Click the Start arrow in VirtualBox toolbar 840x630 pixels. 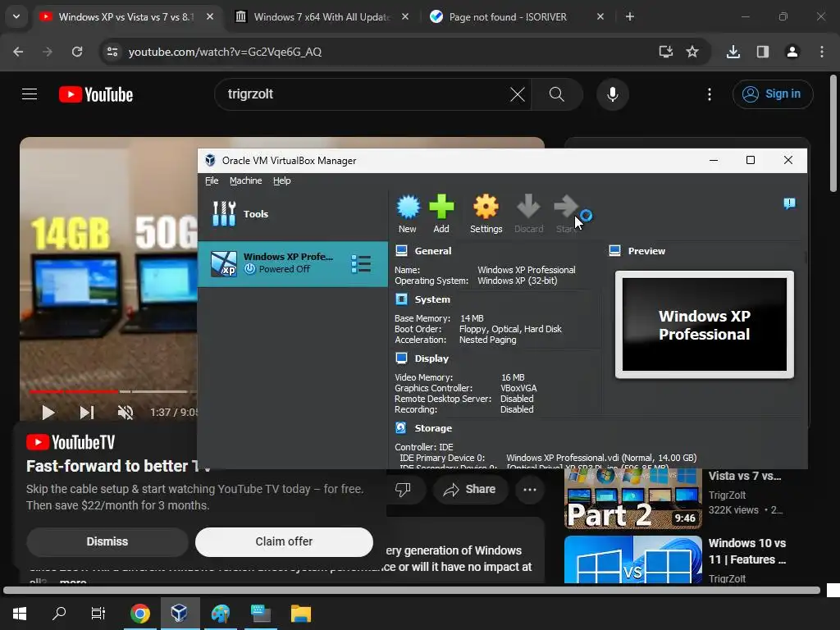click(x=566, y=214)
